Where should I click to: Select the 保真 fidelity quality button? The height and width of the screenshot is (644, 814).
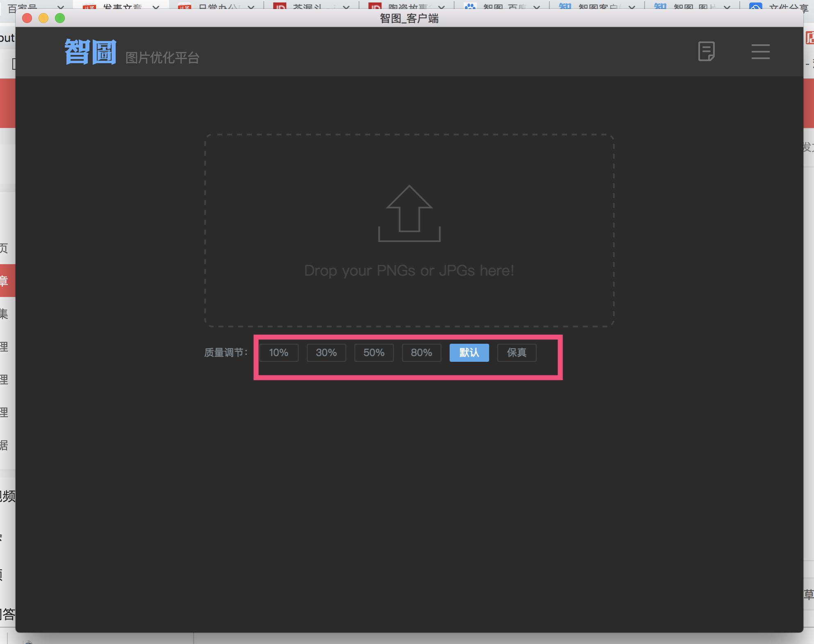[x=517, y=353]
